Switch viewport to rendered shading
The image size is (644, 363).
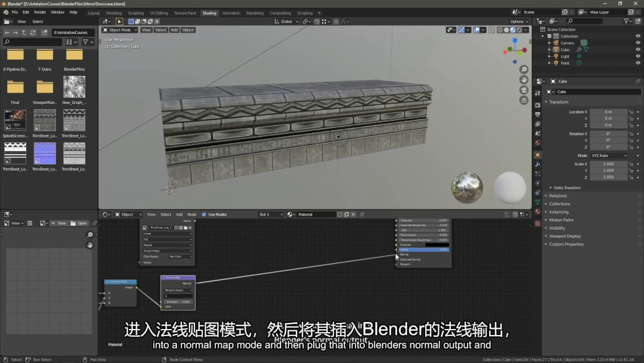[x=519, y=30]
